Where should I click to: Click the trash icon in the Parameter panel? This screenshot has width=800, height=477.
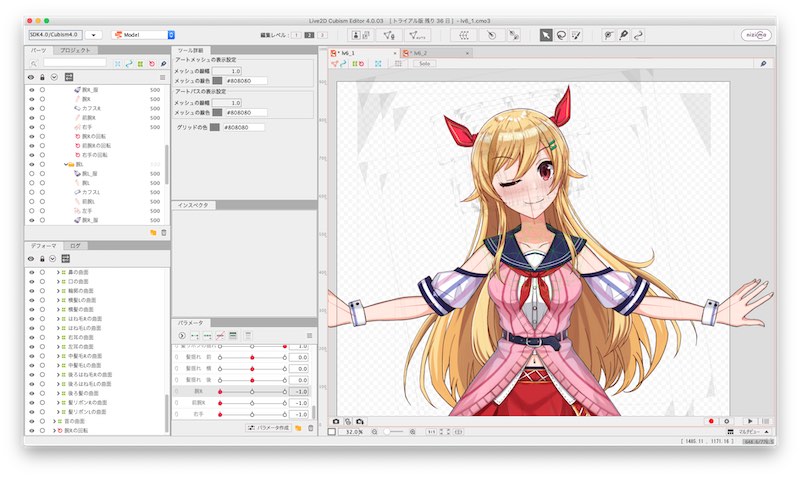click(x=311, y=428)
